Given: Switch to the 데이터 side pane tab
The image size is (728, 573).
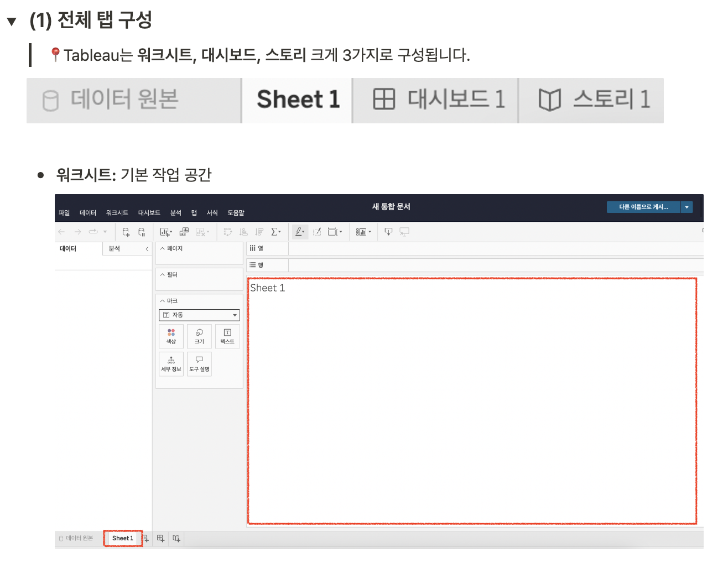Looking at the screenshot, I should pos(79,249).
